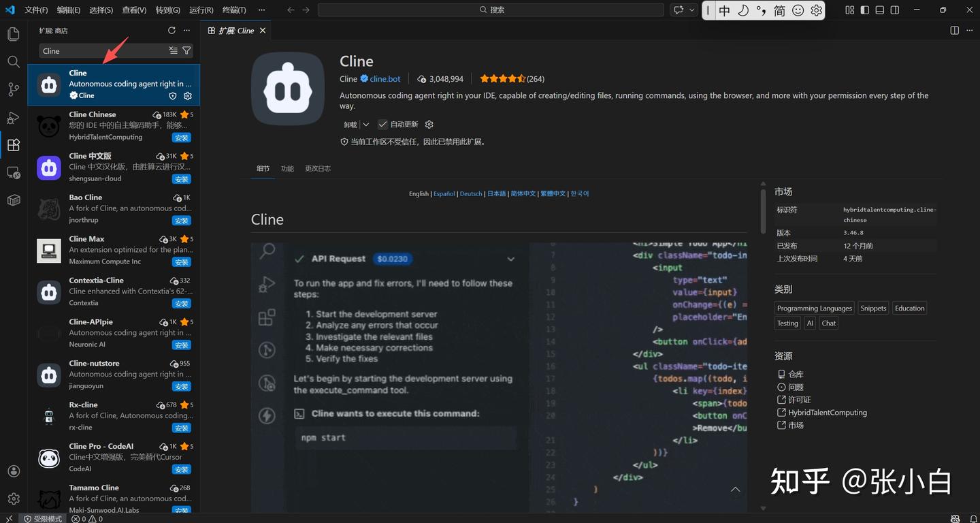
Task: Open the Manage gear in the activity bar
Action: 14,499
